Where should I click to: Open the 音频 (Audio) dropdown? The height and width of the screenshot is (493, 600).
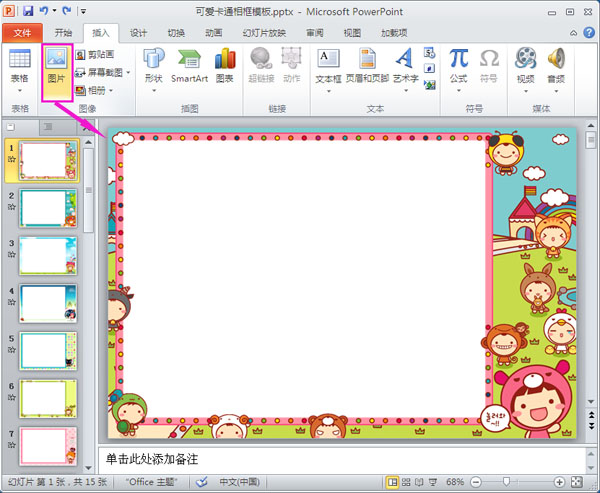[x=556, y=71]
